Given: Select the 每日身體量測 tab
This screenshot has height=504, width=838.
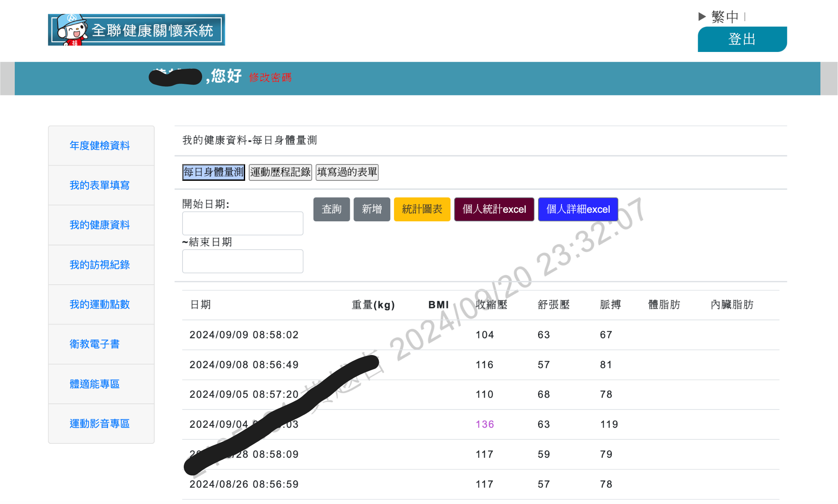Looking at the screenshot, I should tap(214, 172).
